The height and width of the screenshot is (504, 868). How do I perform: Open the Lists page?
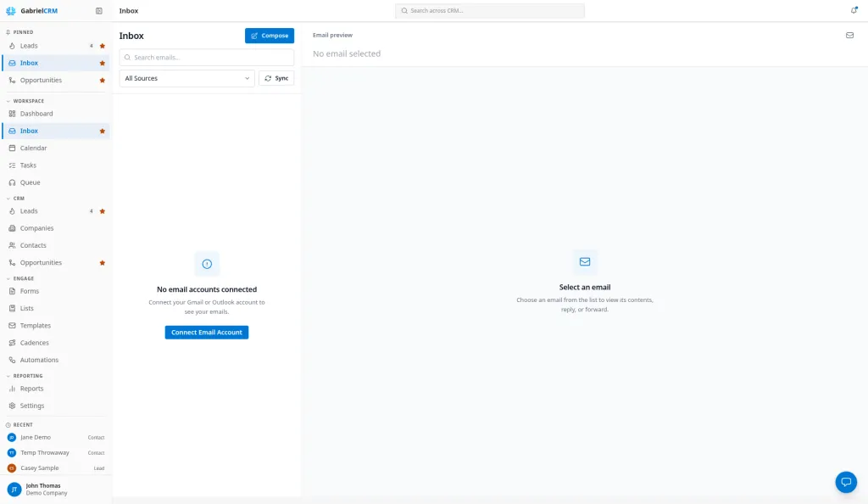click(55, 309)
